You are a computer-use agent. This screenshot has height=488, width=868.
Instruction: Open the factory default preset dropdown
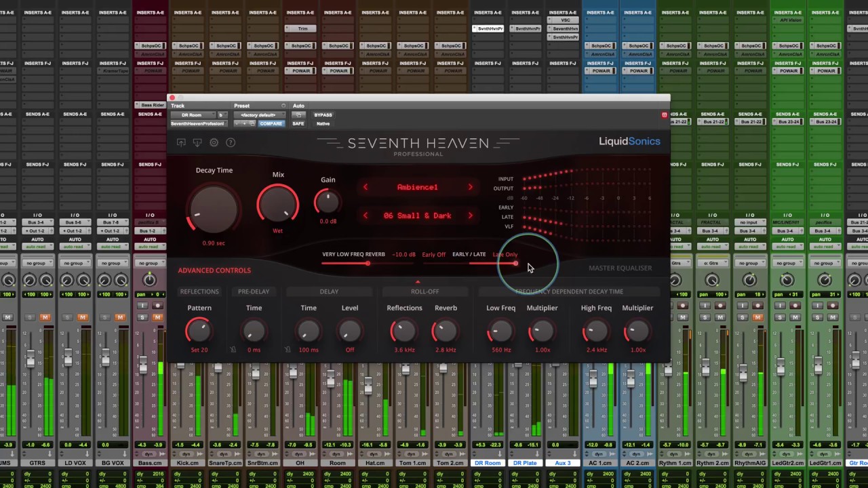point(259,115)
